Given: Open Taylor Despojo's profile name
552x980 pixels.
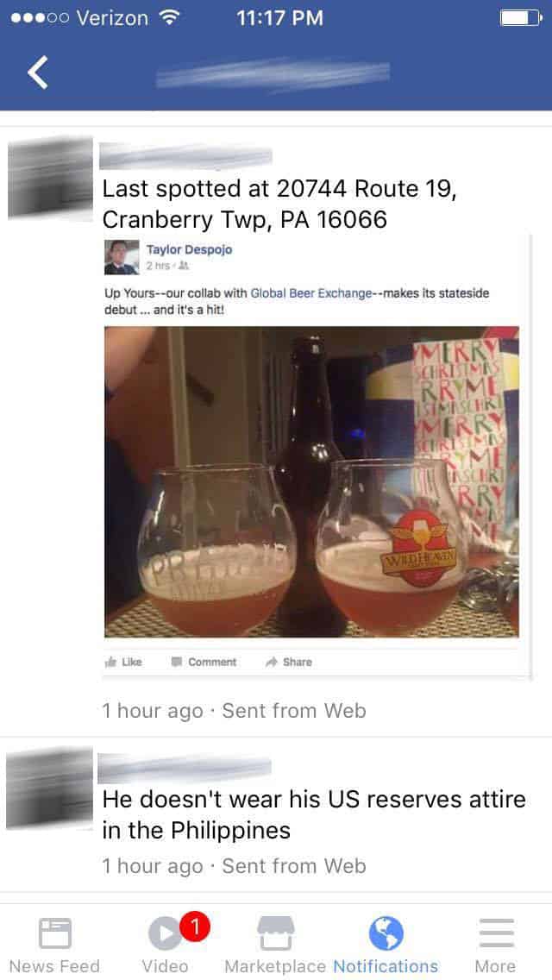Looking at the screenshot, I should (x=189, y=249).
